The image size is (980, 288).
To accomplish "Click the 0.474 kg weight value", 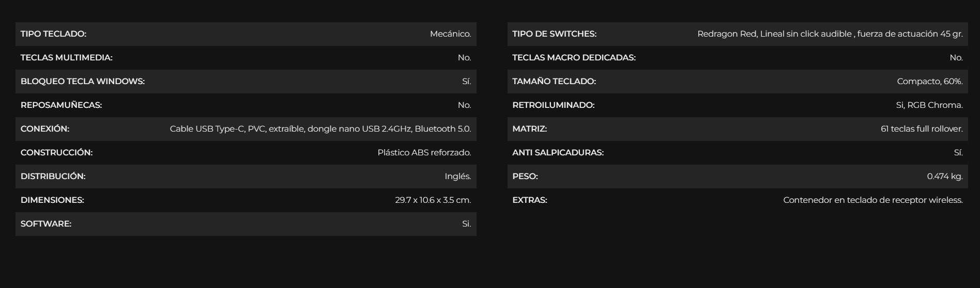I will [944, 177].
